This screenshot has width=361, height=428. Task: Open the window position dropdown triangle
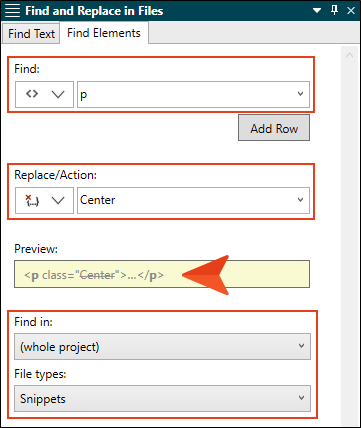317,11
